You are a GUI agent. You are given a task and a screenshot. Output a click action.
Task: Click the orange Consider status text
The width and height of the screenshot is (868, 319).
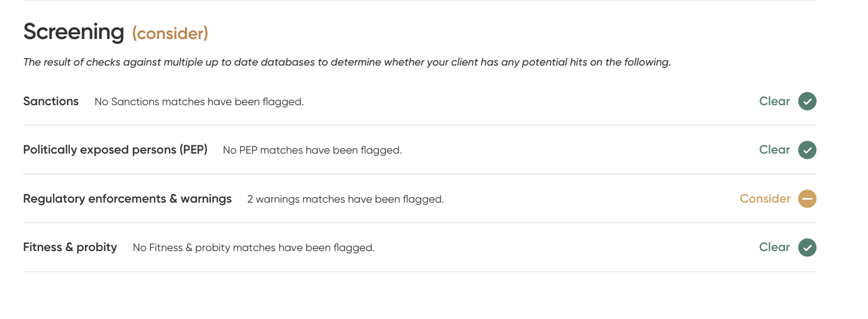pyautogui.click(x=765, y=199)
